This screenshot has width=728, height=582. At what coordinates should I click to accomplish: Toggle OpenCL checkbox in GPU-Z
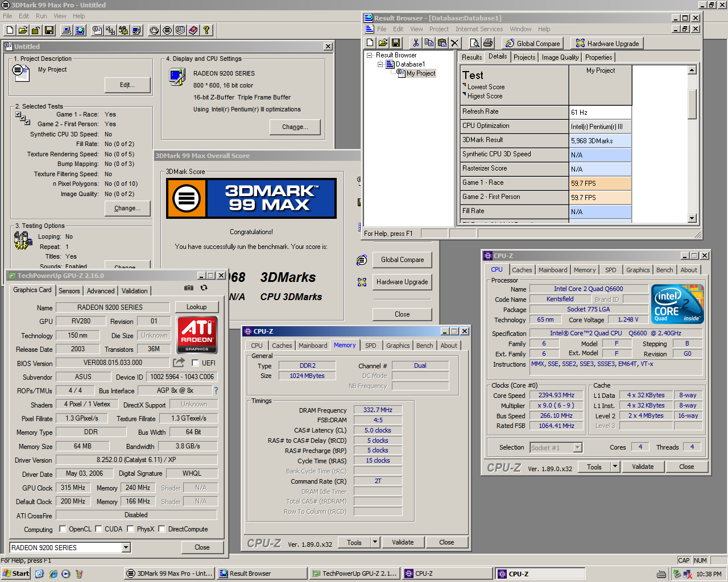point(63,529)
